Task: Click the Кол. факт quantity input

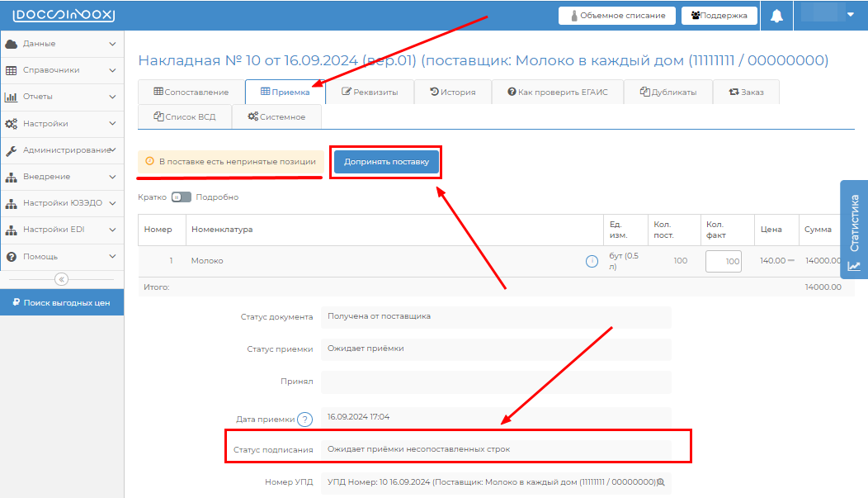Action: [x=724, y=261]
